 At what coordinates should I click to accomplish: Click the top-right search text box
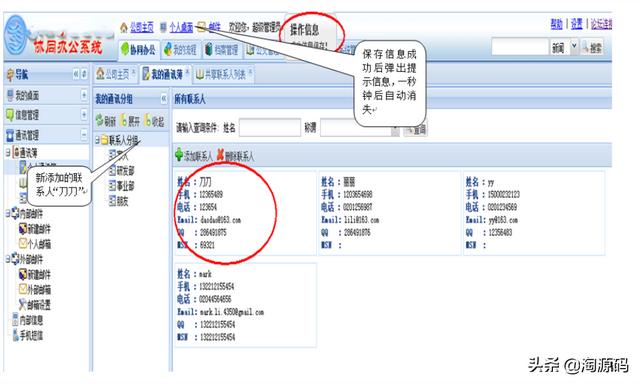[x=520, y=47]
